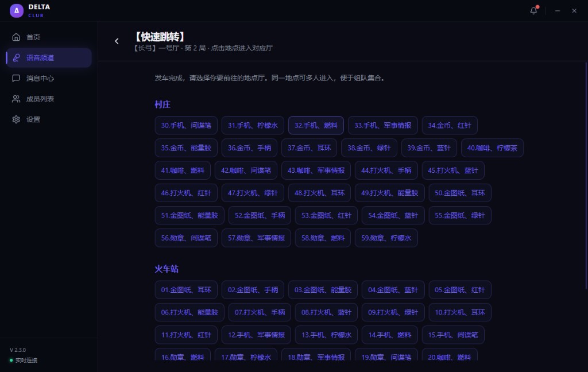The image size is (588, 372).
Task: Enter room 56.勋章、间谍笔
Action: coord(186,238)
